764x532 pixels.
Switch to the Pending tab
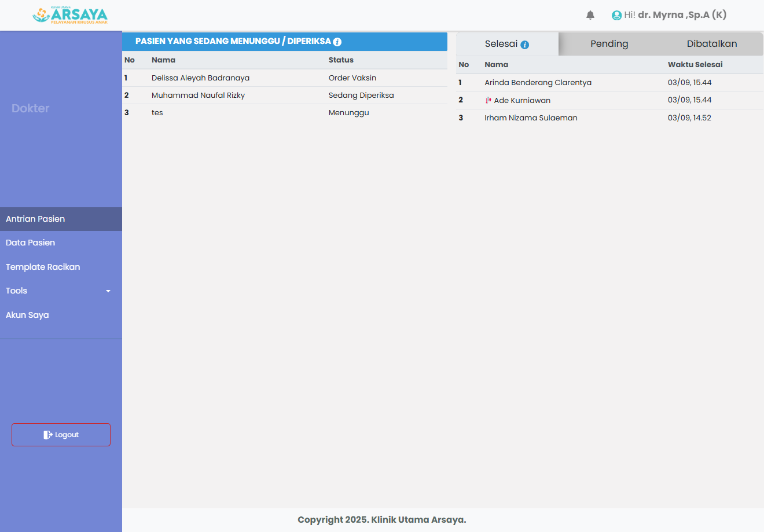pos(609,44)
